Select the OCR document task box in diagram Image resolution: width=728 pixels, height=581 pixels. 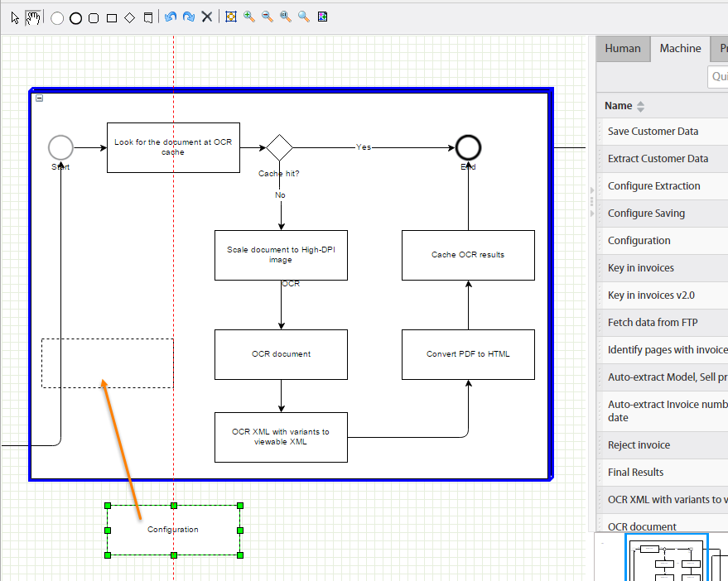point(281,354)
